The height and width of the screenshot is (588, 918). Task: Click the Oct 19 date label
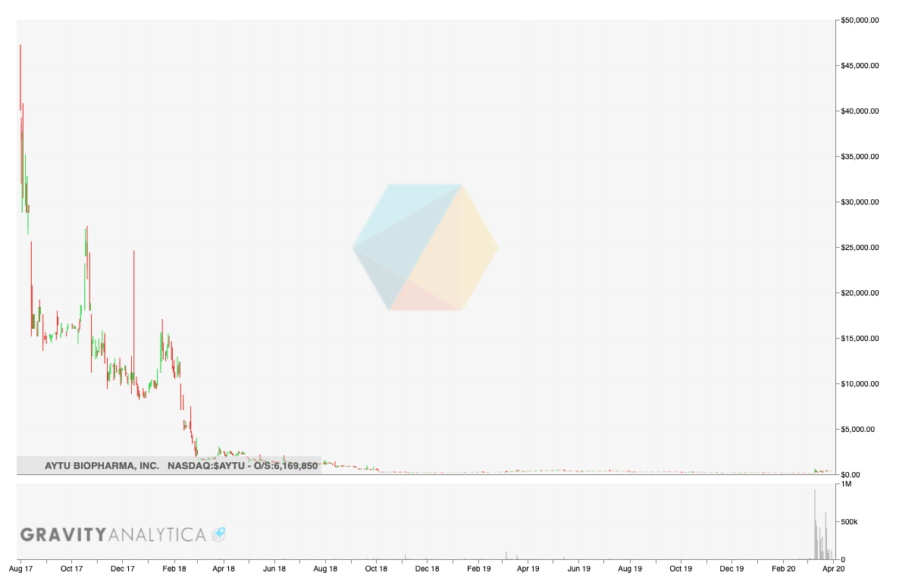pos(681,568)
